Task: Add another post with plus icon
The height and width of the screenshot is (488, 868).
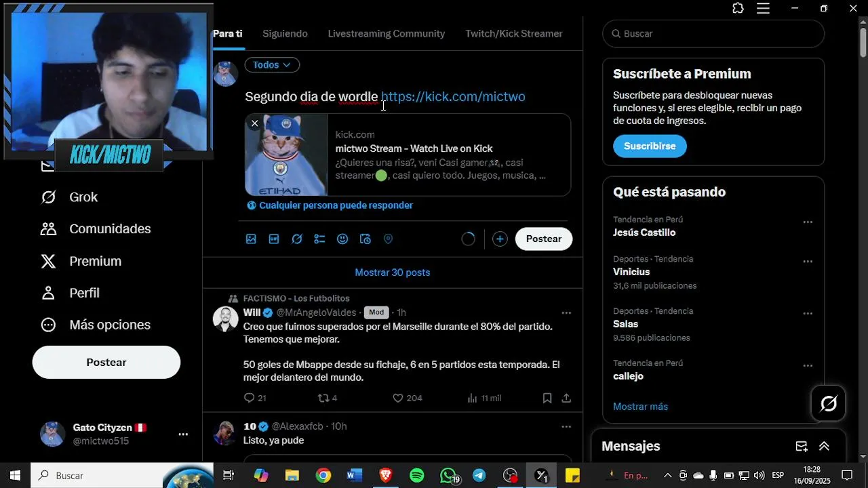Action: 500,239
